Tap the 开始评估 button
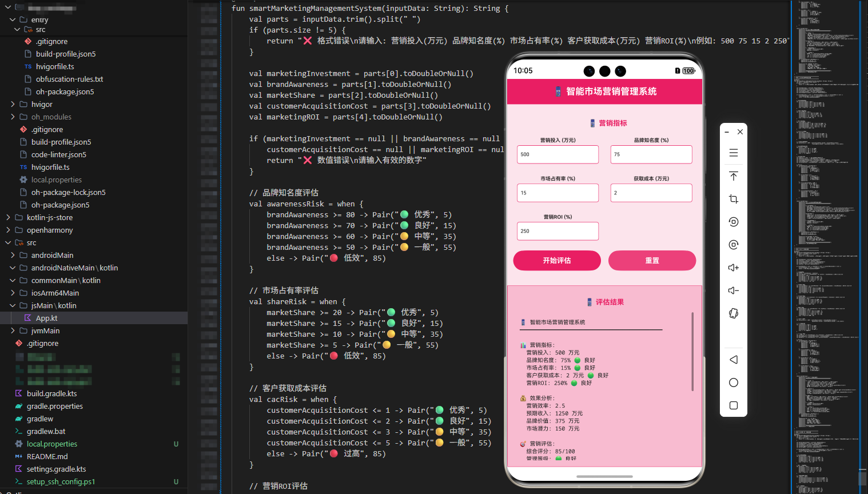The width and height of the screenshot is (868, 494). 557,260
